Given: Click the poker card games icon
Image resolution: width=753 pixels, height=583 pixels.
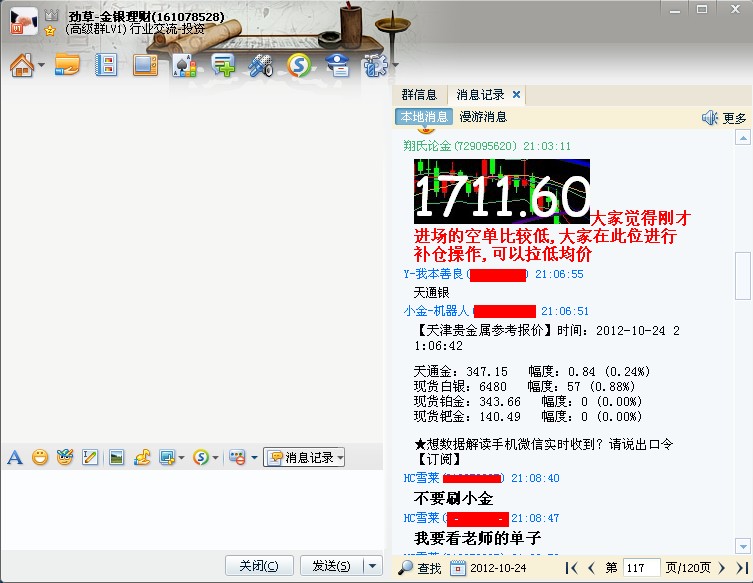Looking at the screenshot, I should point(183,66).
